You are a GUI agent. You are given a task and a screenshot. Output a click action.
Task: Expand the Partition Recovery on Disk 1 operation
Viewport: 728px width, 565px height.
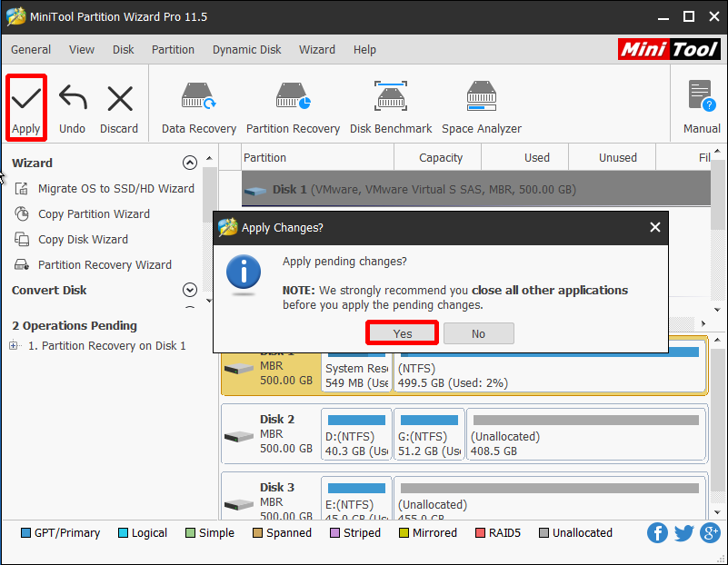14,345
